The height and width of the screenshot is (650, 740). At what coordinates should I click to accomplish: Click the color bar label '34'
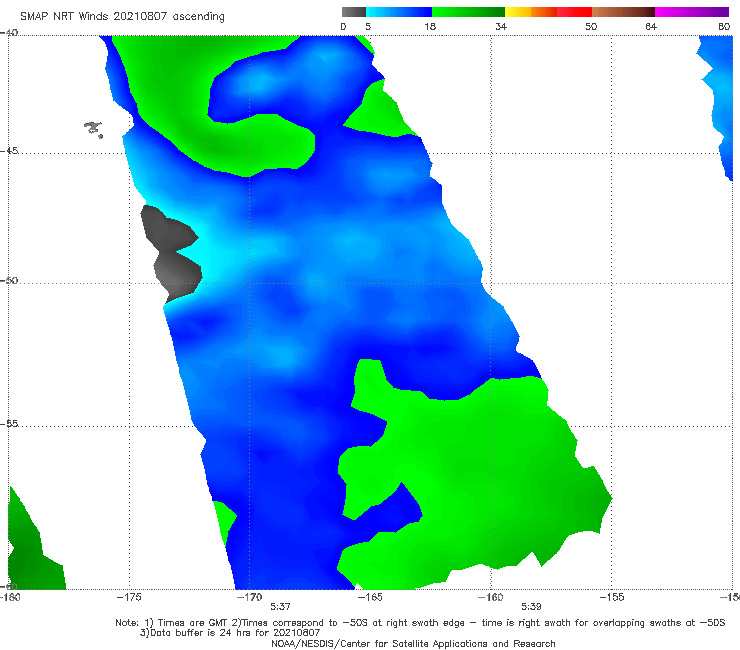[501, 26]
